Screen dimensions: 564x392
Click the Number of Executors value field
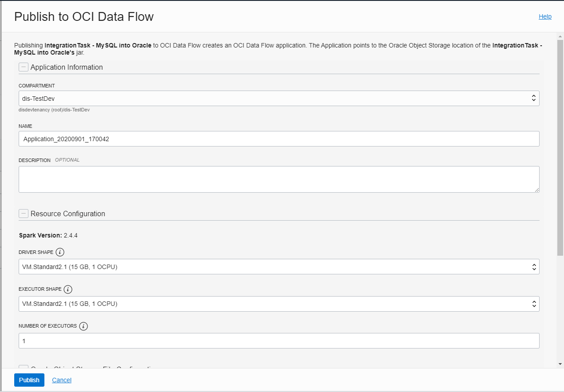click(279, 341)
